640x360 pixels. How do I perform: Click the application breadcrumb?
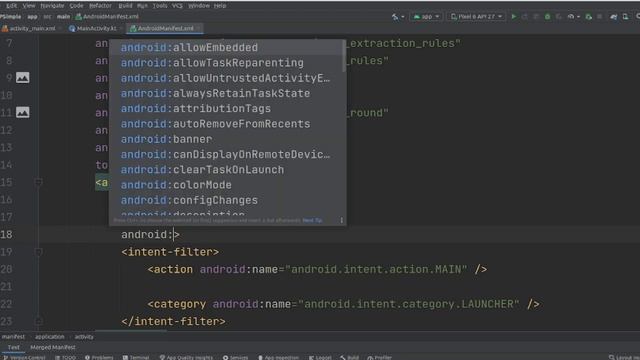click(50, 337)
